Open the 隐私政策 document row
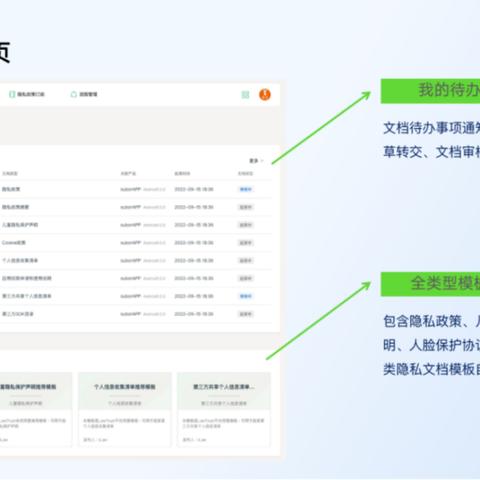 click(x=135, y=189)
